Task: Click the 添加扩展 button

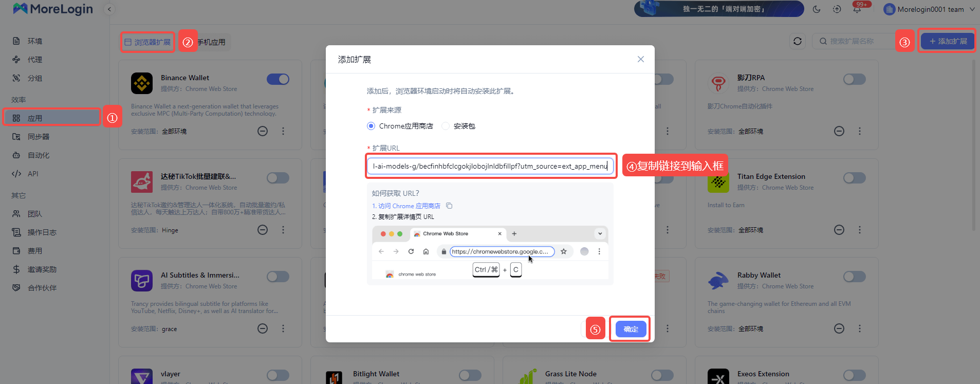Action: click(948, 41)
